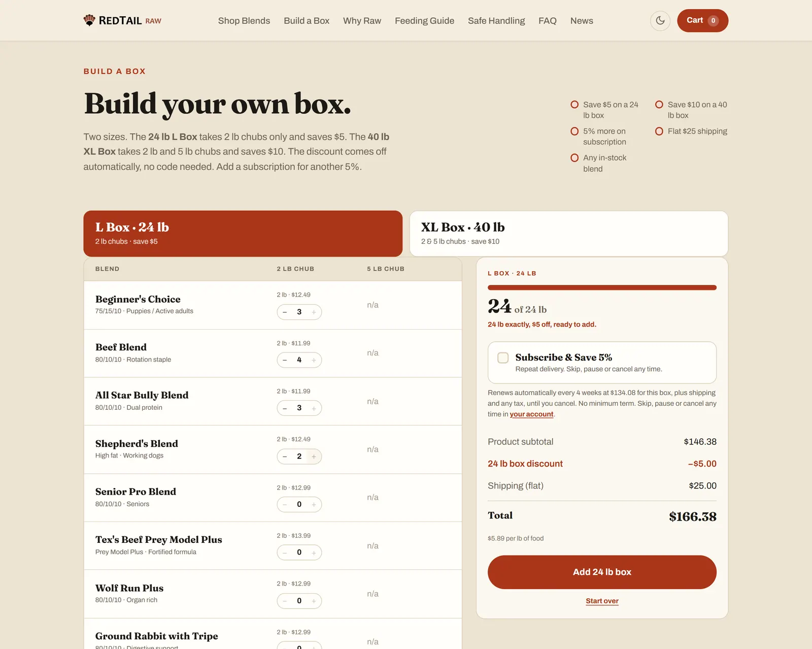This screenshot has width=812, height=649.
Task: Click the '24 lb box discount' line
Action: click(602, 464)
